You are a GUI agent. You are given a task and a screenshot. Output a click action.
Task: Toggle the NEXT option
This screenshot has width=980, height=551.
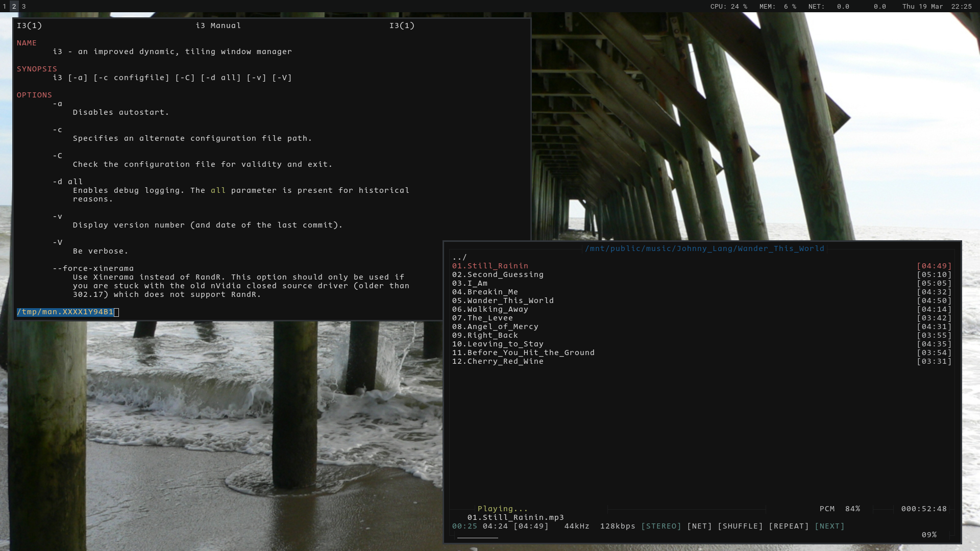829,526
